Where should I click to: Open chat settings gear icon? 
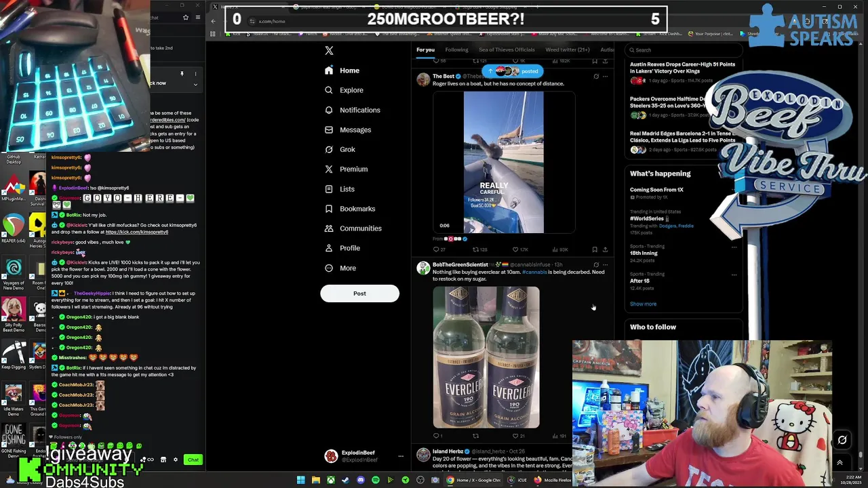[x=175, y=460]
